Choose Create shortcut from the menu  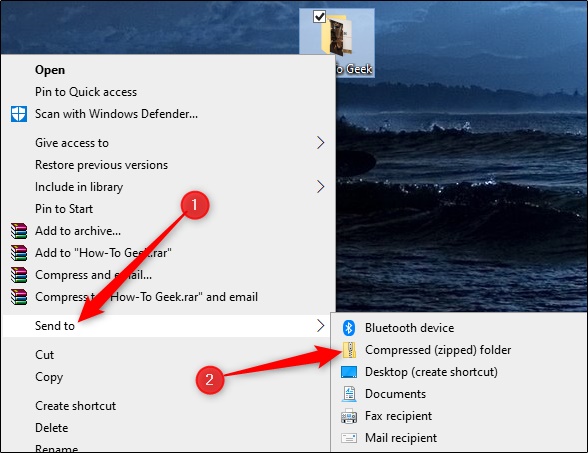75,406
